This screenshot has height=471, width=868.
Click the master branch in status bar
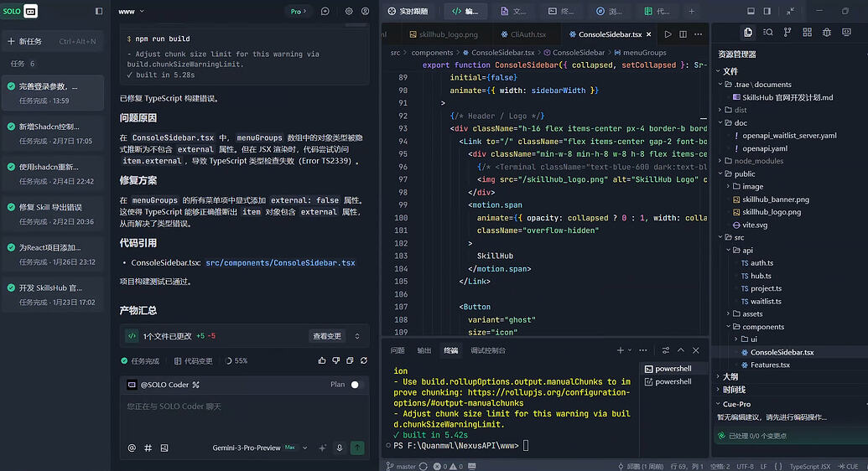[x=402, y=466]
